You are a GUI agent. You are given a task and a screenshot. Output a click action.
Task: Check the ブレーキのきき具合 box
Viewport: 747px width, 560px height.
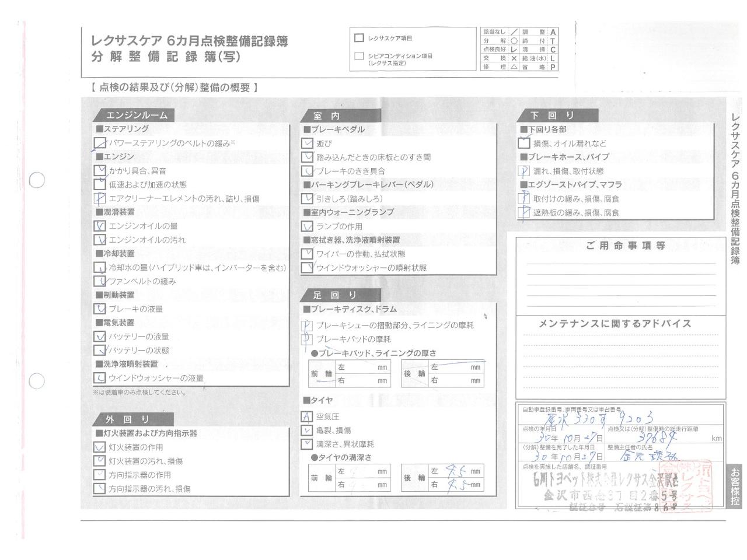(x=307, y=171)
